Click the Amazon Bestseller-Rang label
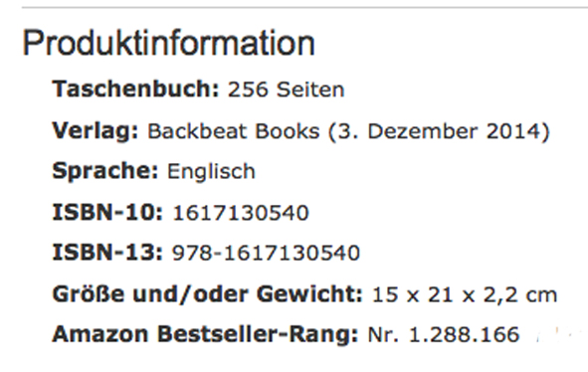This screenshot has height=372, width=588. pyautogui.click(x=206, y=334)
